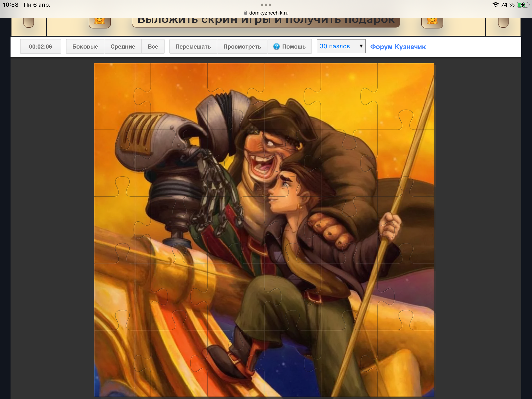Tap the three-dot multitasking icon at top

[266, 5]
